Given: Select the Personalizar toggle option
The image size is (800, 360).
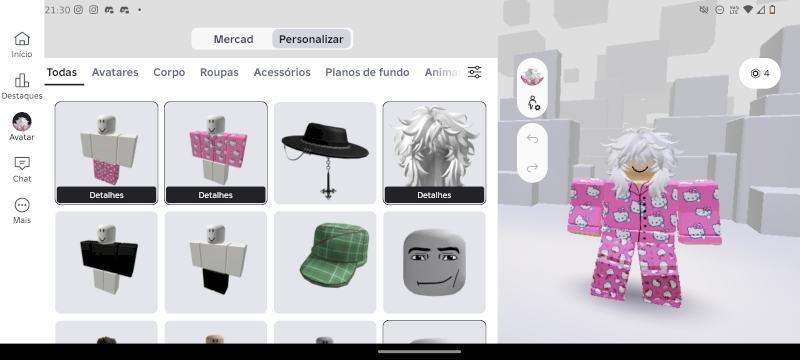Looking at the screenshot, I should point(311,39).
